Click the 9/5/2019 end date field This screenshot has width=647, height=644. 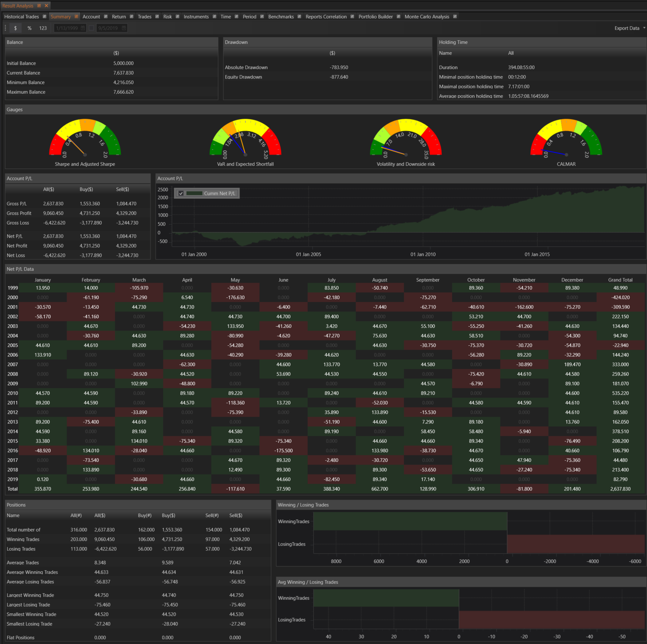point(108,28)
